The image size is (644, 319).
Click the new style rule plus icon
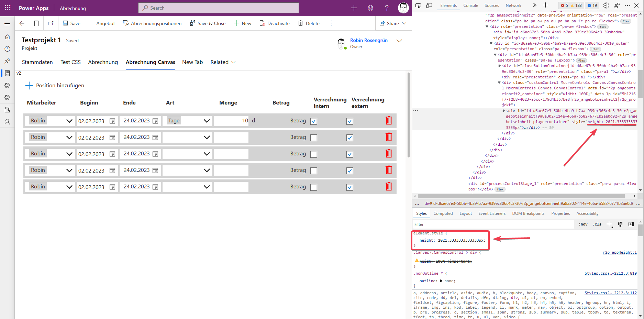(609, 224)
